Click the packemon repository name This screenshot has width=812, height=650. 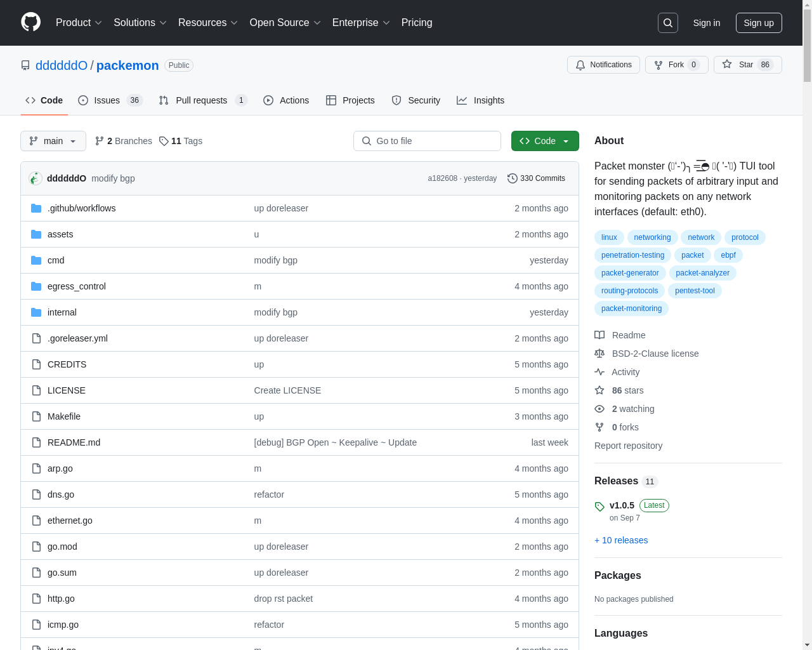point(128,65)
